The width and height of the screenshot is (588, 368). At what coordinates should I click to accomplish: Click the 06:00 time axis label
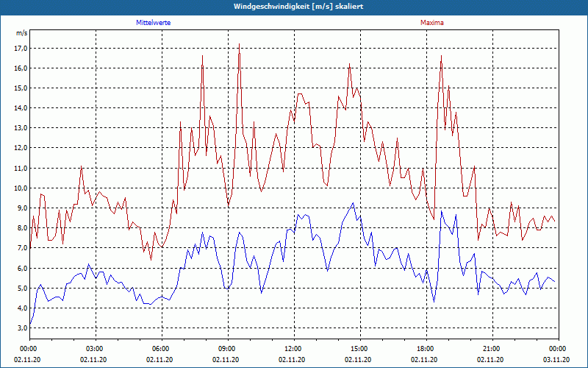[x=159, y=349]
